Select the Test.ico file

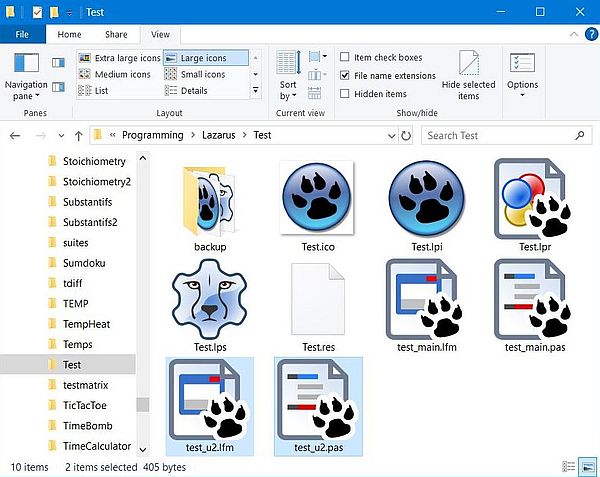pyautogui.click(x=317, y=207)
